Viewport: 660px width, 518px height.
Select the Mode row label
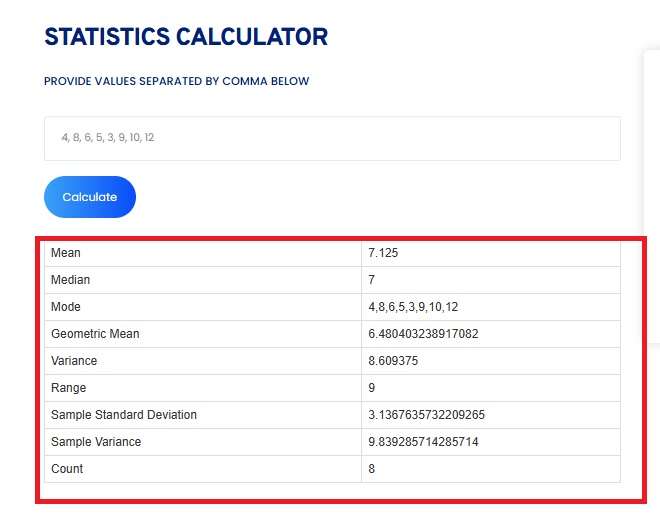[66, 307]
